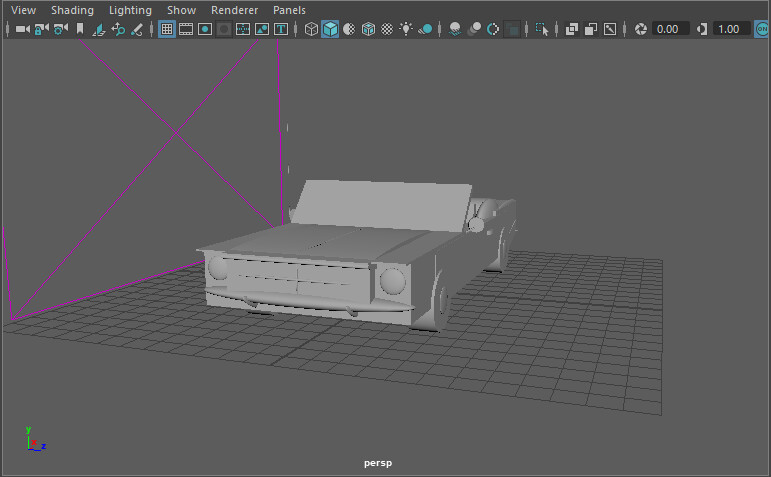The image size is (771, 477).
Task: Toggle the viewport Grid button
Action: coord(167,29)
